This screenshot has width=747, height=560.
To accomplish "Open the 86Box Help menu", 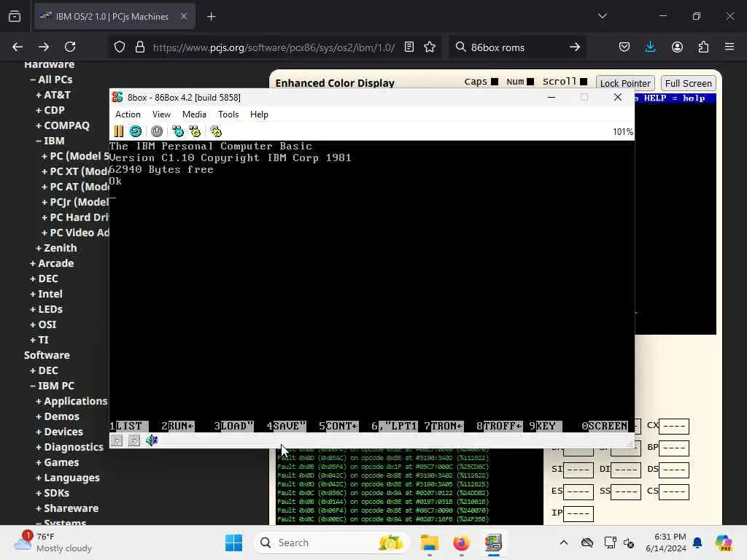I will tap(259, 114).
